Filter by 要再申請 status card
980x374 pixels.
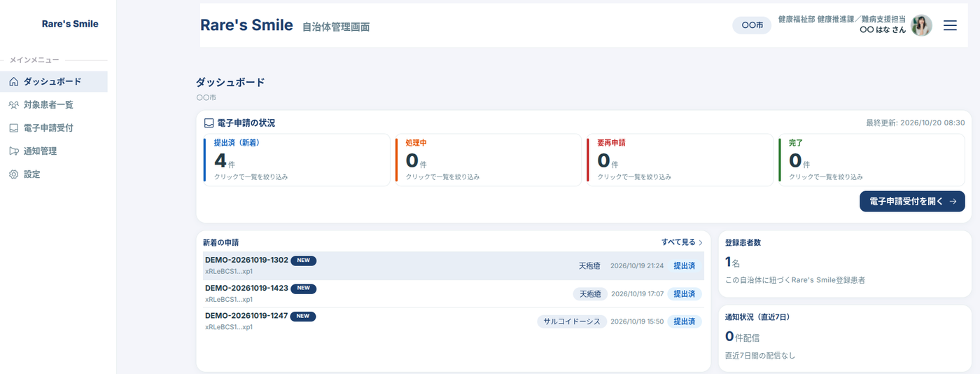point(680,160)
